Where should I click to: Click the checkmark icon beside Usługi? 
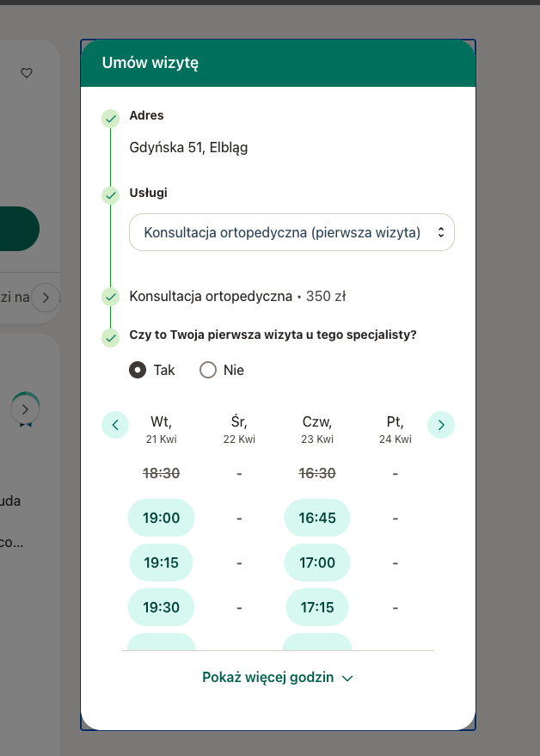point(110,195)
